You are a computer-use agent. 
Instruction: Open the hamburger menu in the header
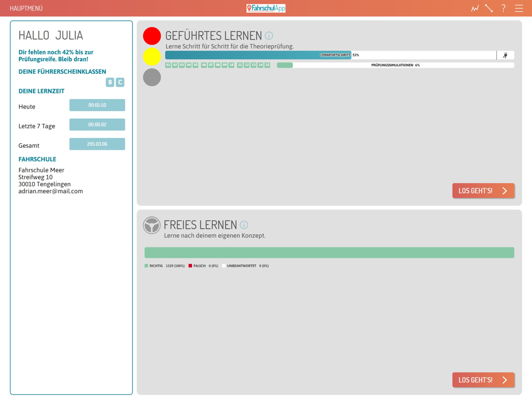click(519, 8)
